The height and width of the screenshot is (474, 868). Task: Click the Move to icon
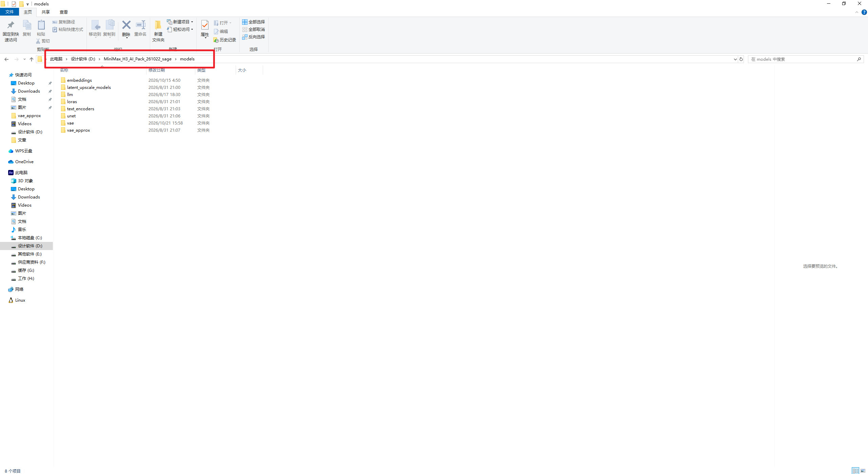[x=95, y=25]
